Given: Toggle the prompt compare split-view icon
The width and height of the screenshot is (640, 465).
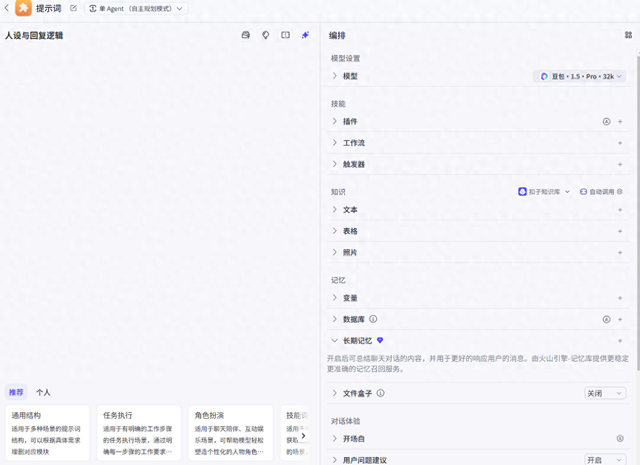Looking at the screenshot, I should pos(286,35).
